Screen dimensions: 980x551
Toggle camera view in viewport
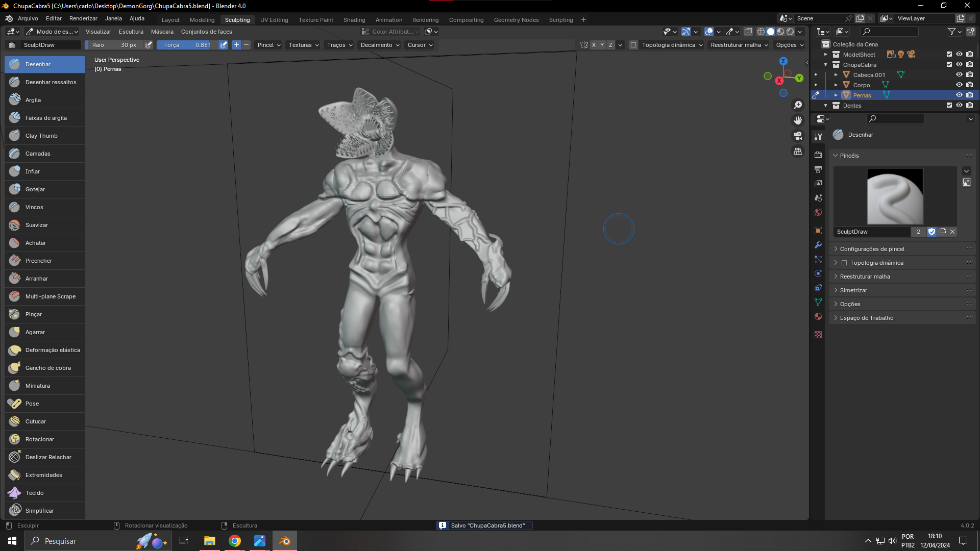(x=798, y=136)
